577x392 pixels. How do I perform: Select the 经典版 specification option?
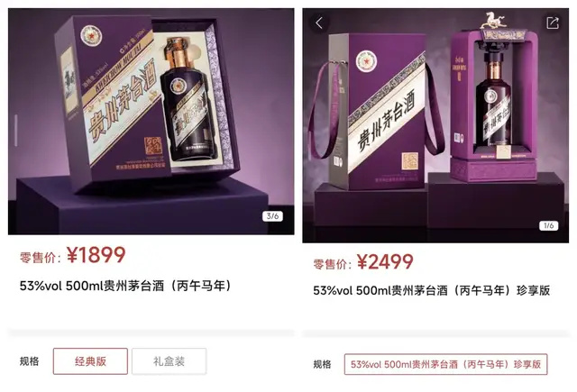pos(90,361)
